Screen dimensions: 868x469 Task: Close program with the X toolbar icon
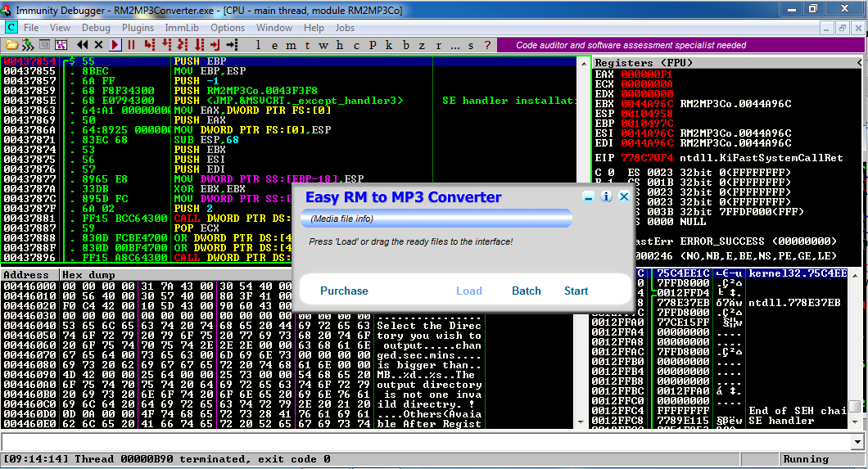[x=98, y=45]
